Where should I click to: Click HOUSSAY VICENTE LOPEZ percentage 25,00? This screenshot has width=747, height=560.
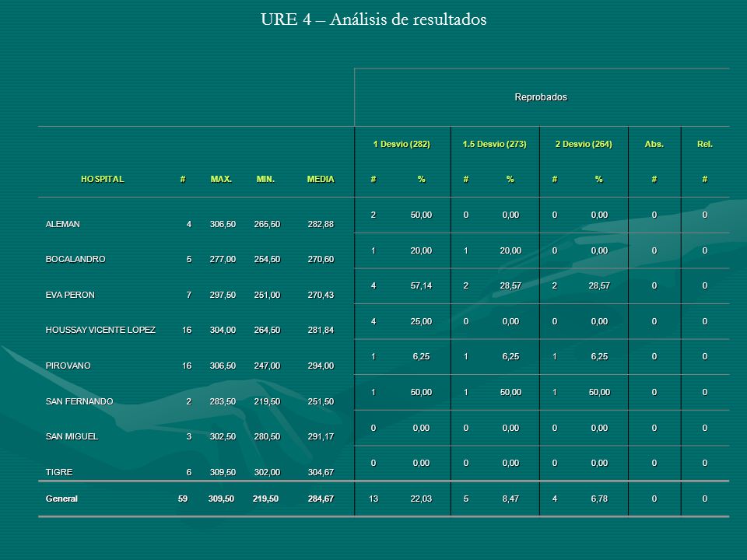pyautogui.click(x=421, y=322)
